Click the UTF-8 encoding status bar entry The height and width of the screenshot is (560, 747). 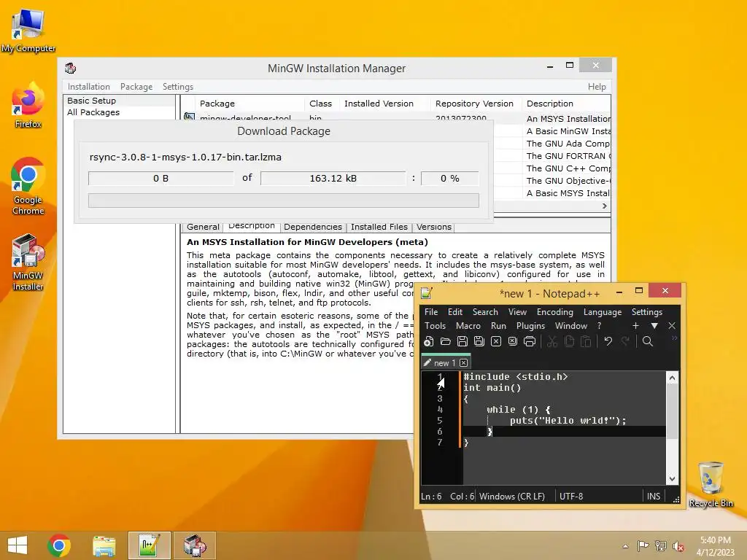[571, 496]
